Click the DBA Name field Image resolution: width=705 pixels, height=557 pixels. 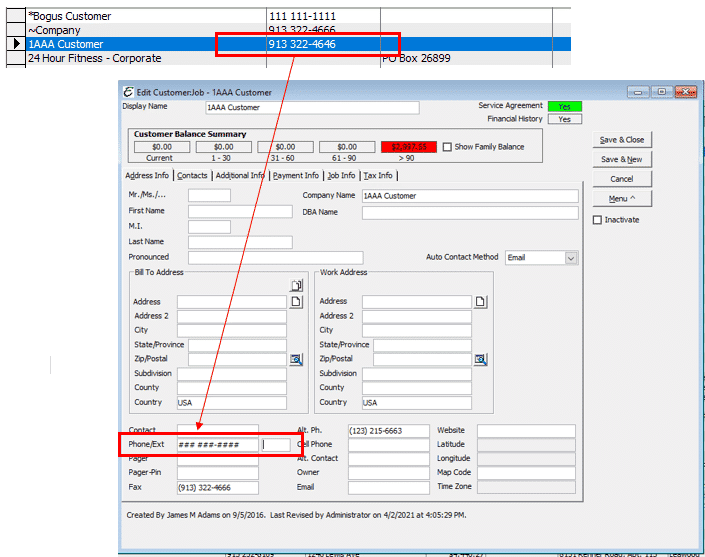pos(470,213)
